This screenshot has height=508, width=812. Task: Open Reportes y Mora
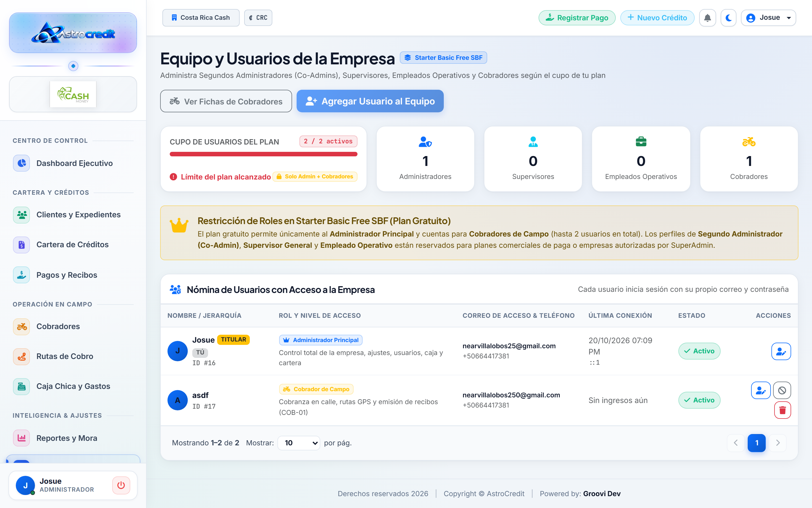(73, 438)
